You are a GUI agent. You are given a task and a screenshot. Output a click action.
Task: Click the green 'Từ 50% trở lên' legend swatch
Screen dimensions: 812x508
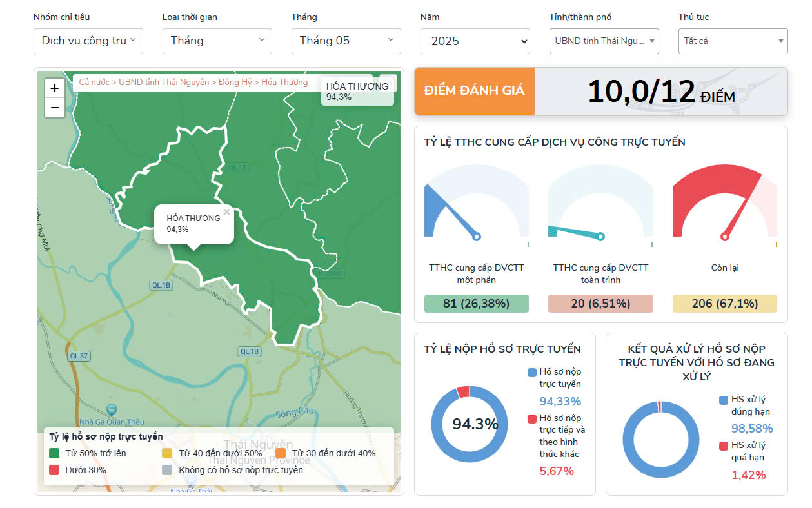[54, 453]
